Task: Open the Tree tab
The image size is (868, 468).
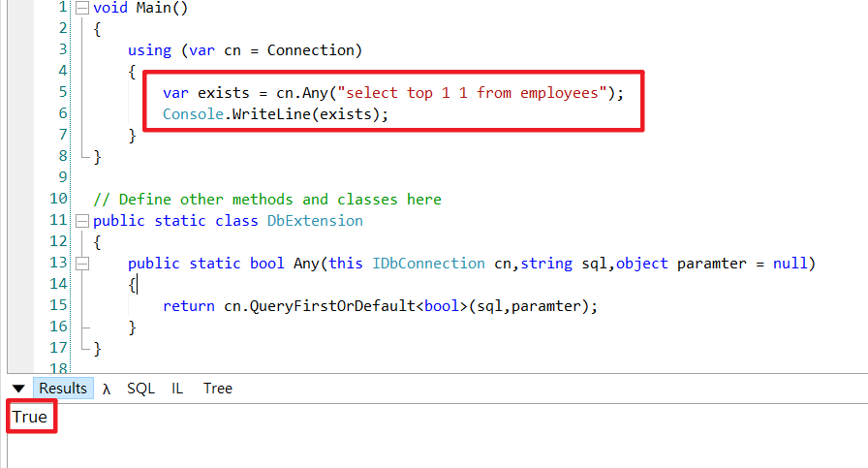Action: (217, 389)
